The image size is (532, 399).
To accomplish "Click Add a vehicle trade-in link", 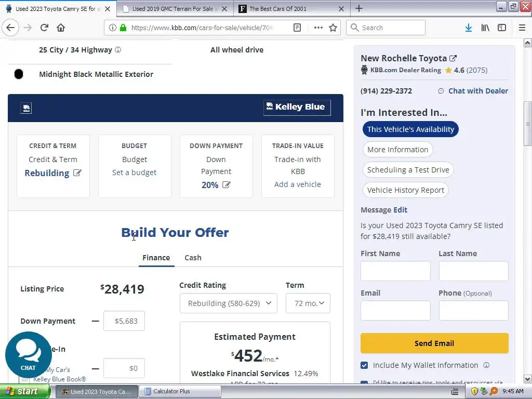I will pyautogui.click(x=298, y=184).
